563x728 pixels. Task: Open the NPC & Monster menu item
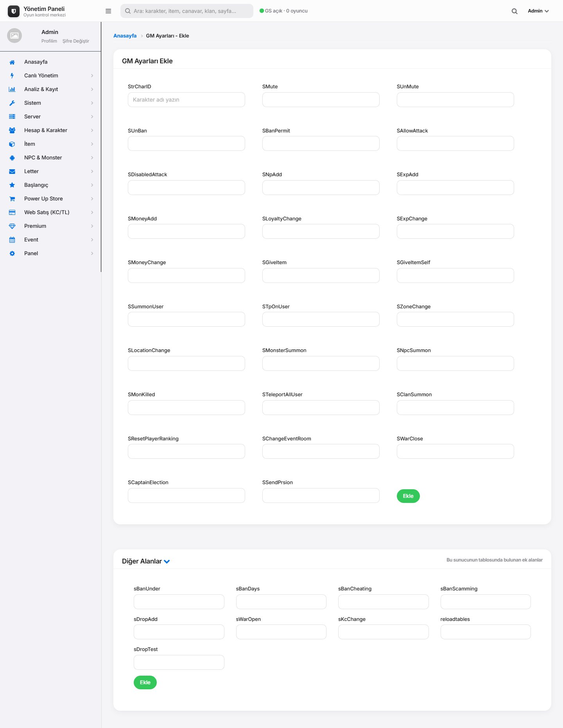tap(51, 158)
